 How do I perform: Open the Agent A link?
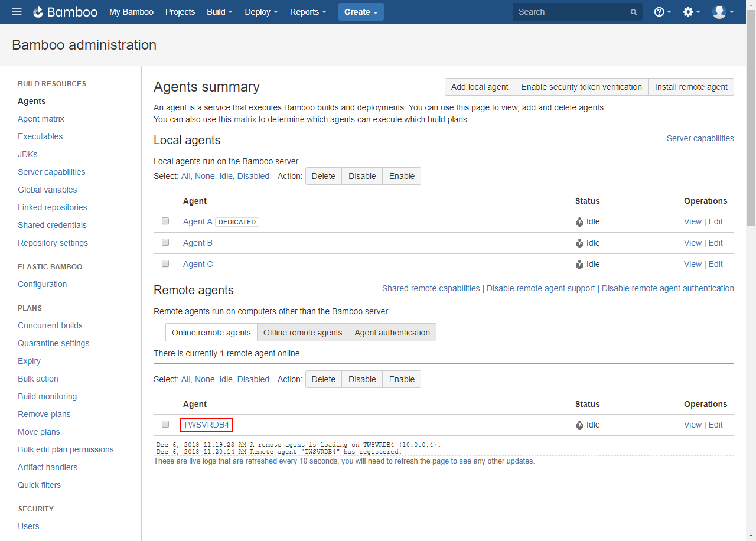tap(198, 221)
